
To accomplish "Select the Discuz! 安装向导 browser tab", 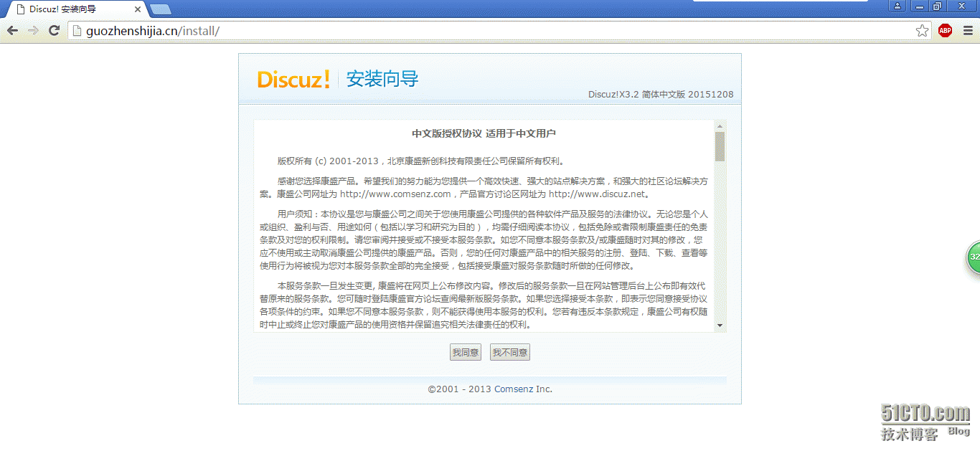I will 75,9.
